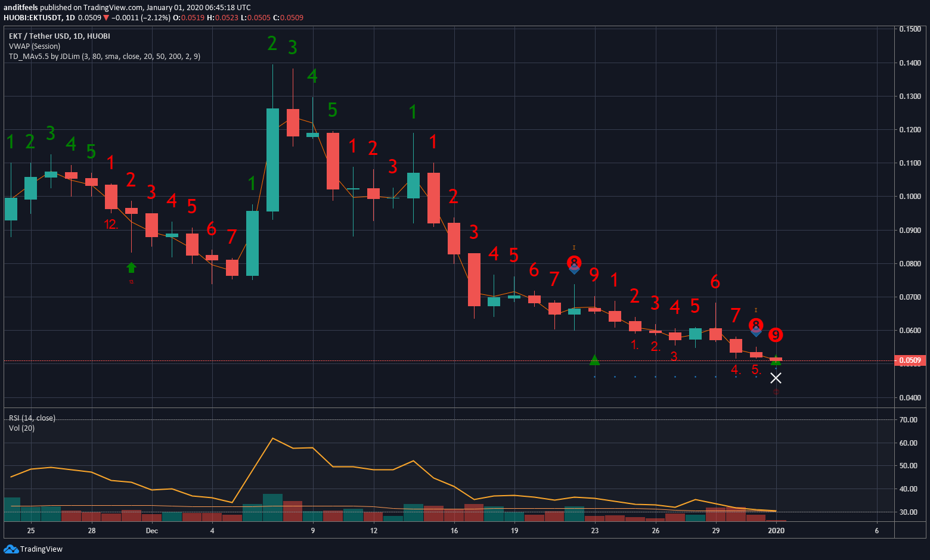The width and height of the screenshot is (930, 560).
Task: Click the 0.1500 price axis label
Action: [x=910, y=29]
